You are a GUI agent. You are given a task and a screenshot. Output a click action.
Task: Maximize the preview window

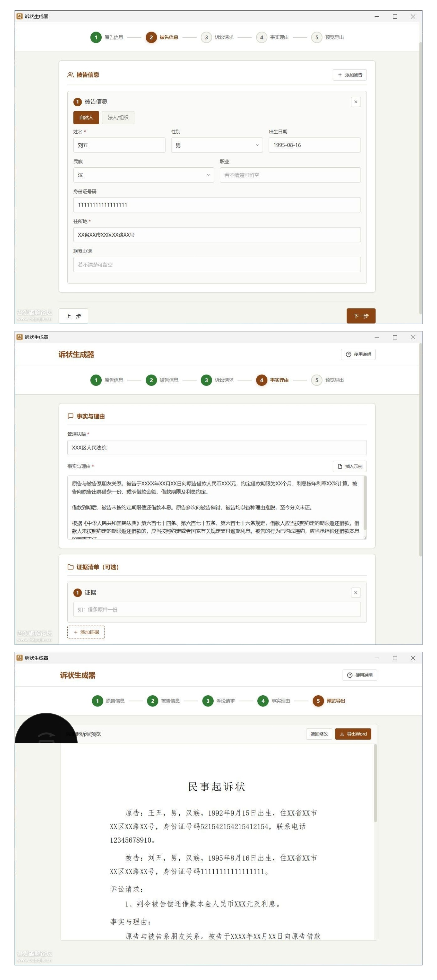click(x=395, y=658)
